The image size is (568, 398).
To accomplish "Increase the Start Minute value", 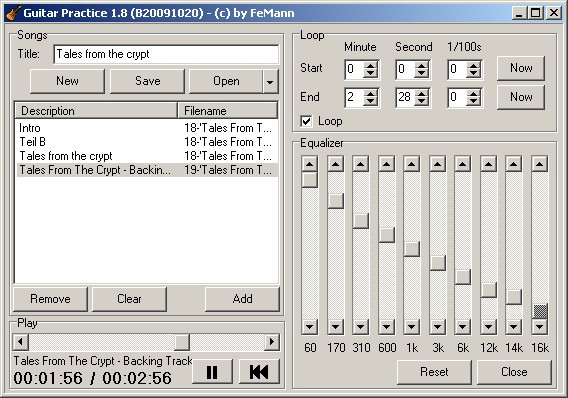I will click(x=370, y=65).
